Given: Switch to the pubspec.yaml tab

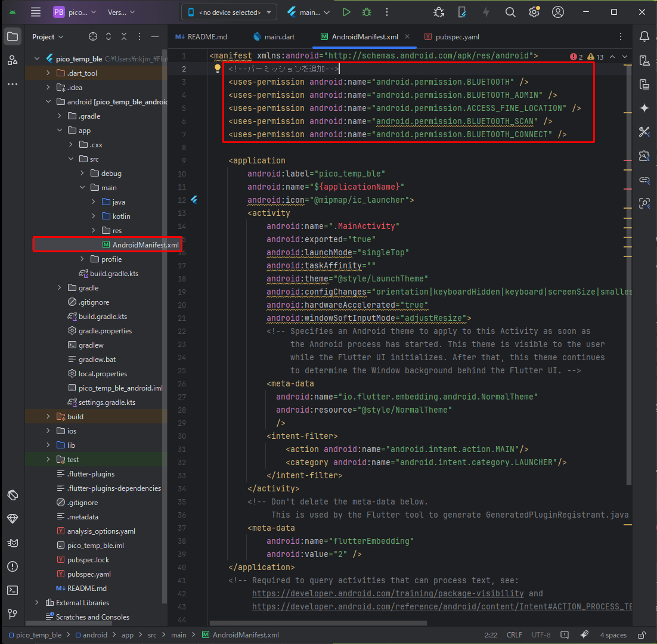Looking at the screenshot, I should point(451,37).
